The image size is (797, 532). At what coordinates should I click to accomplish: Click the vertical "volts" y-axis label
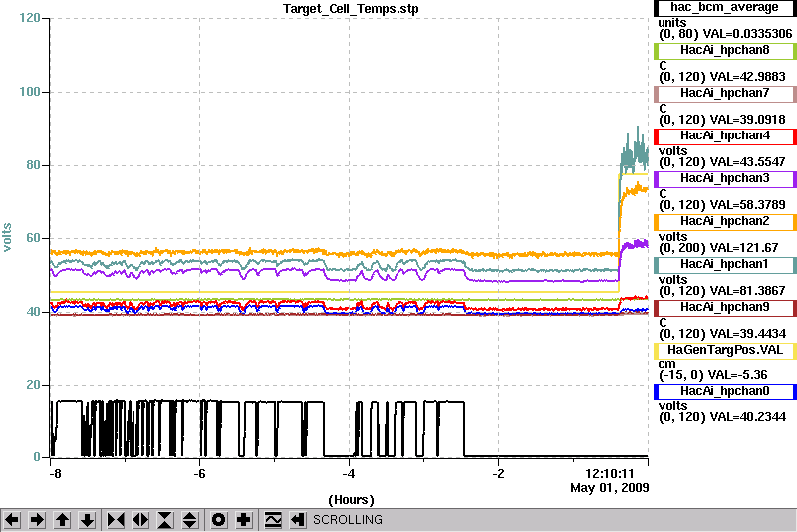pos(7,237)
